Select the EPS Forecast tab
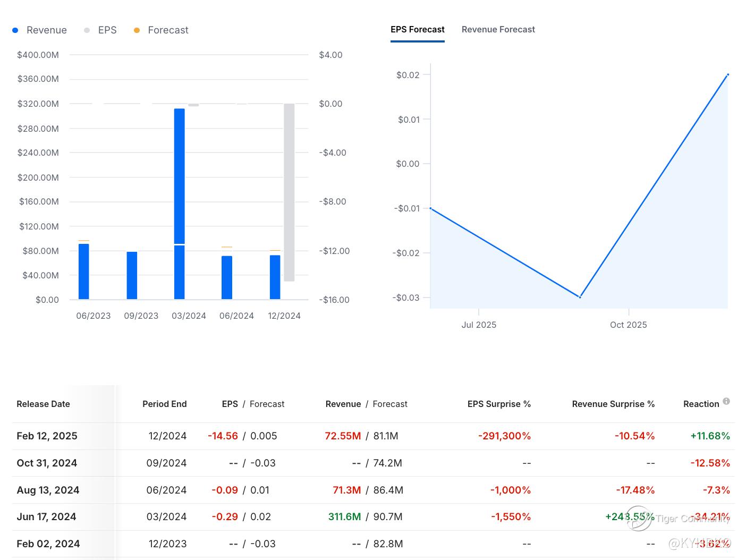746x560 pixels. pos(417,30)
